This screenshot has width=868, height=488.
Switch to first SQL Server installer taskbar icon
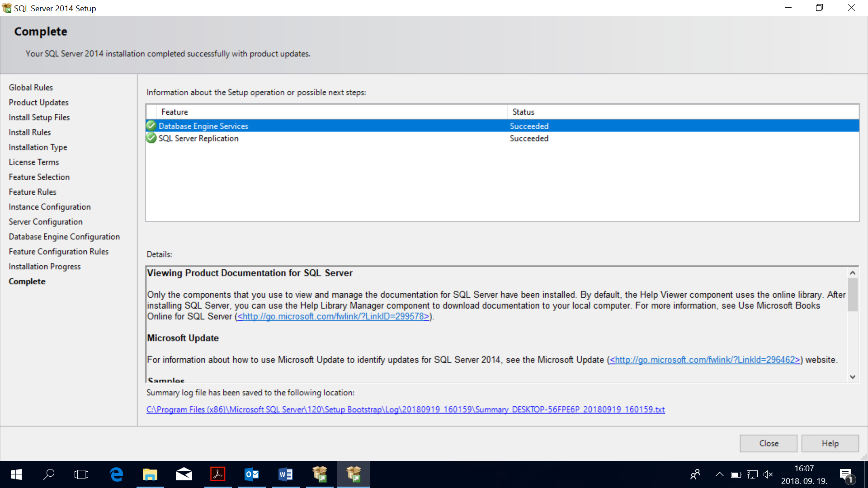tap(320, 474)
